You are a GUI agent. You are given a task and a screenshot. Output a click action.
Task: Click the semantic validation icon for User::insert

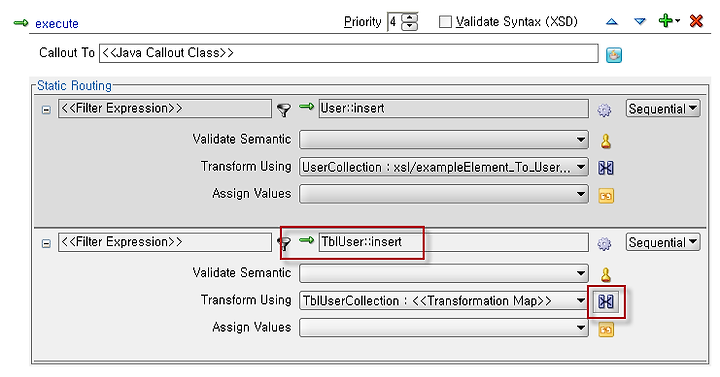click(x=606, y=141)
